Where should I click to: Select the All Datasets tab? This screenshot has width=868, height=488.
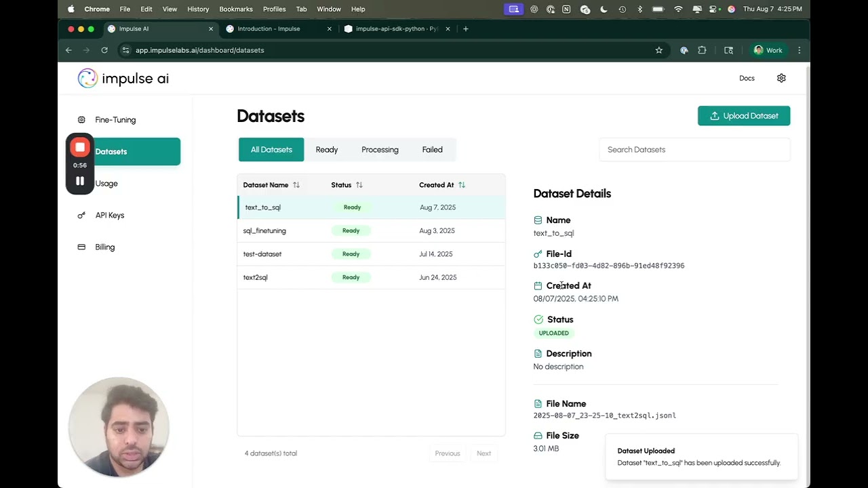click(271, 150)
